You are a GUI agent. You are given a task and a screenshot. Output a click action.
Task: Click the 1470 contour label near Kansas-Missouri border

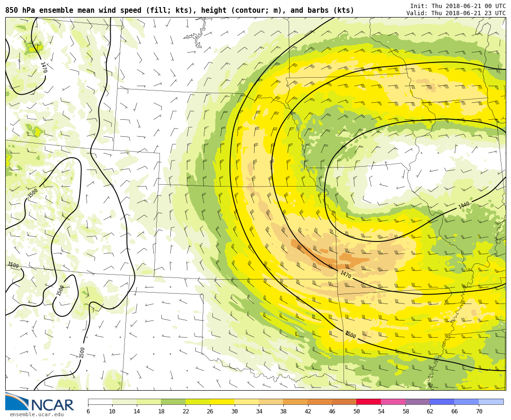click(x=346, y=274)
